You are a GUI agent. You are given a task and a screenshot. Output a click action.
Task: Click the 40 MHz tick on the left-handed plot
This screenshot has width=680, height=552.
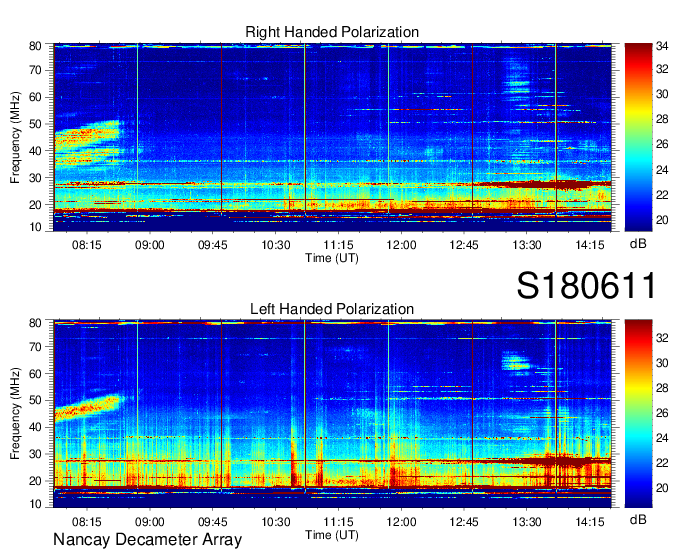tap(35, 428)
